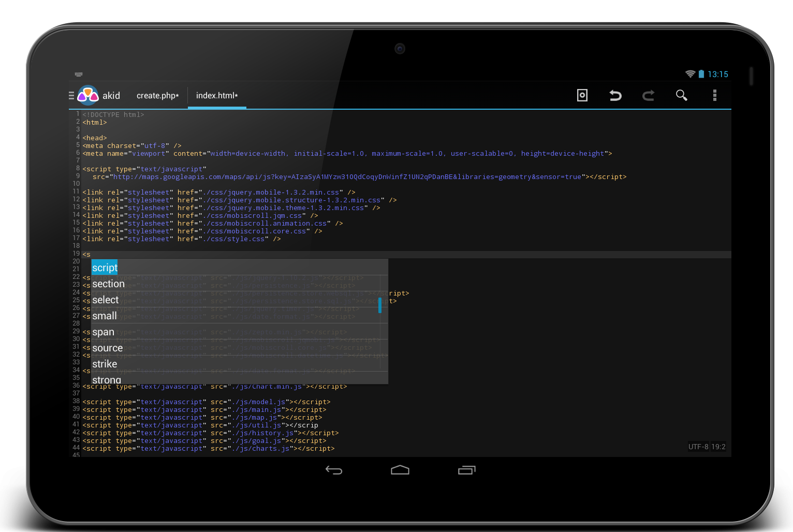The height and width of the screenshot is (532, 793).
Task: Click the jquery.mobile-1.3.2.min.css link line
Action: pos(219,193)
